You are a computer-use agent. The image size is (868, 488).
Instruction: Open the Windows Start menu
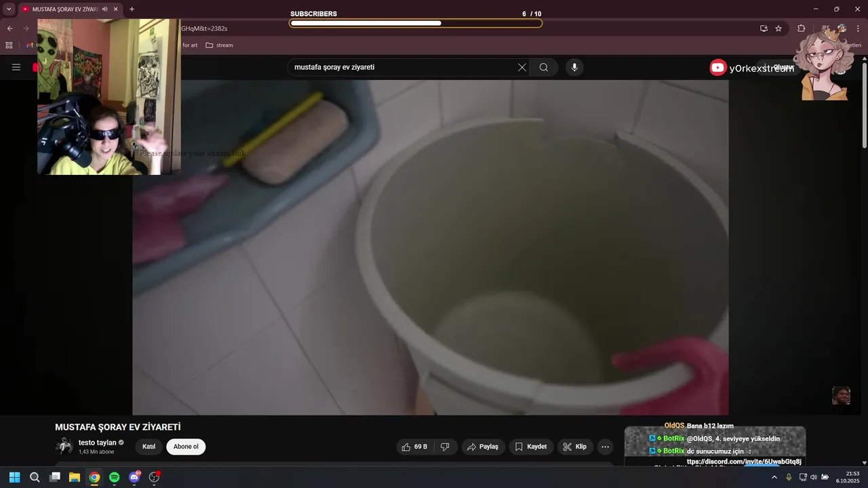tap(14, 477)
